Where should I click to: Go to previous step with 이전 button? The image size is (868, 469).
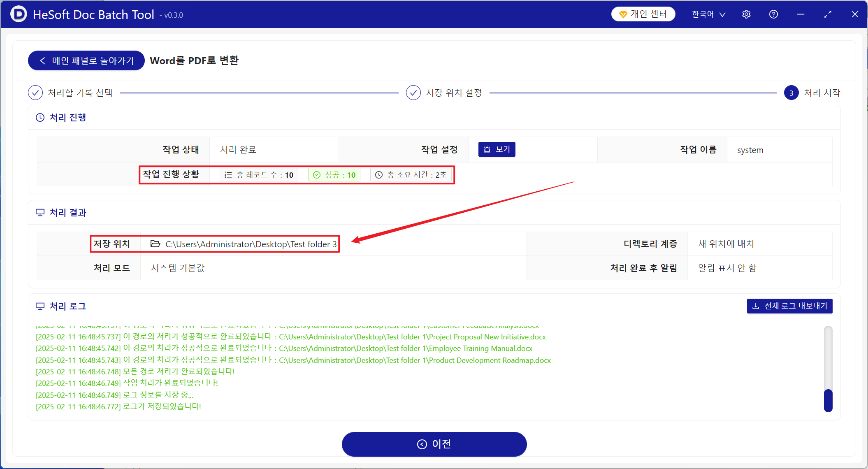434,444
